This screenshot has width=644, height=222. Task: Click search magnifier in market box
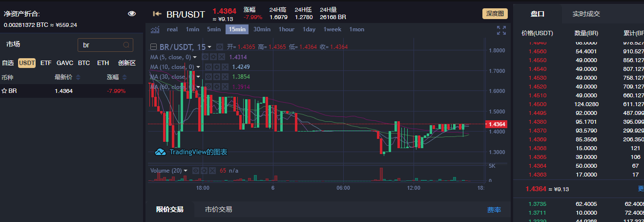(126, 45)
